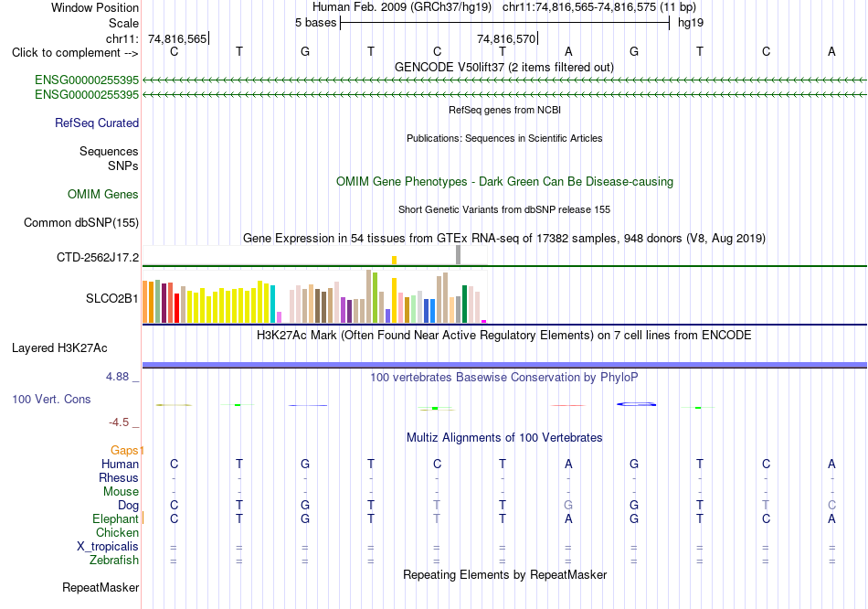Click the H3K27Ac Mark ENCODE track title
The width and height of the screenshot is (868, 609).
click(504, 336)
